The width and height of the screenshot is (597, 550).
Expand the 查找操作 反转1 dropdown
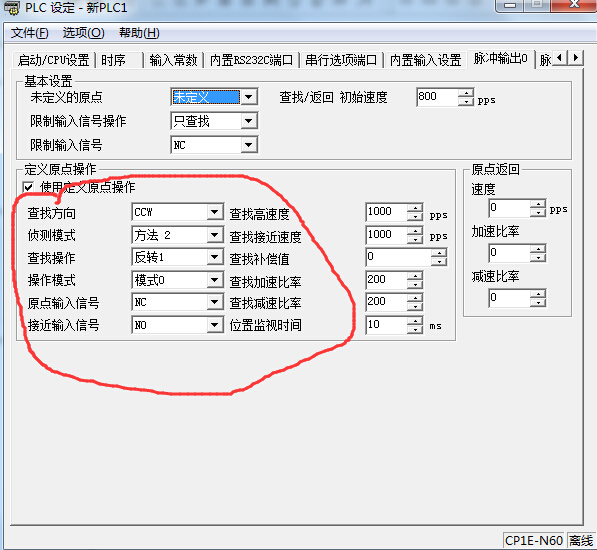tap(215, 257)
